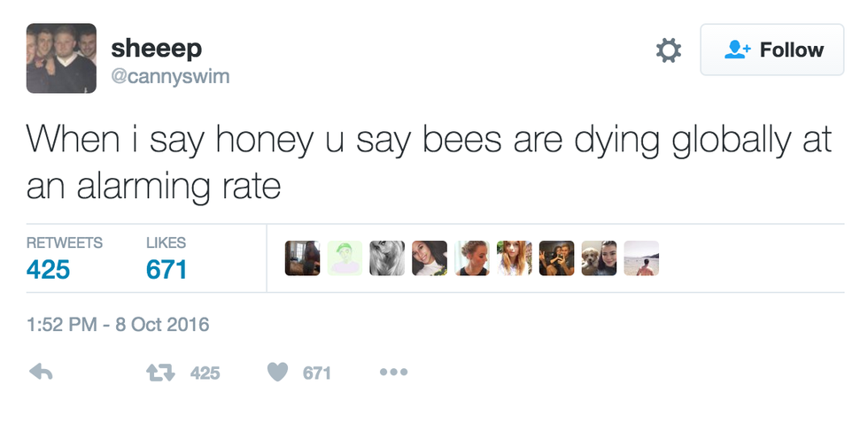Open the mirror selfie couple avatar
Image resolution: width=868 pixels, height=423 pixels.
556,258
